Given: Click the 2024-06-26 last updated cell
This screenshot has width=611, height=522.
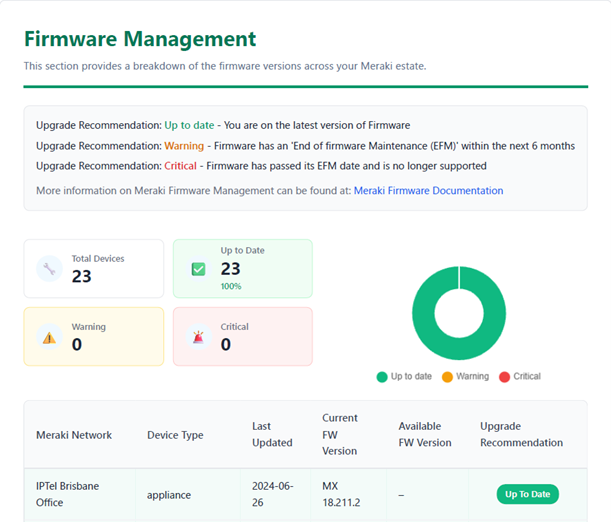Looking at the screenshot, I should tap(273, 494).
